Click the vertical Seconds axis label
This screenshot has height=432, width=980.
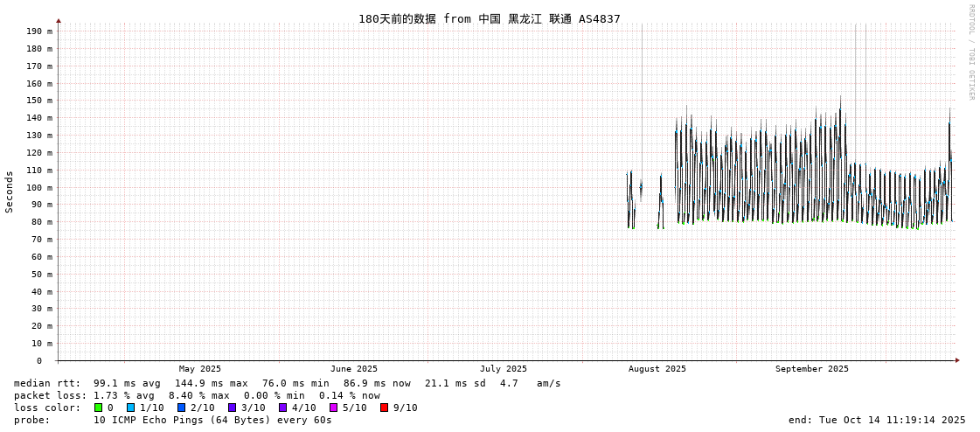(x=10, y=192)
